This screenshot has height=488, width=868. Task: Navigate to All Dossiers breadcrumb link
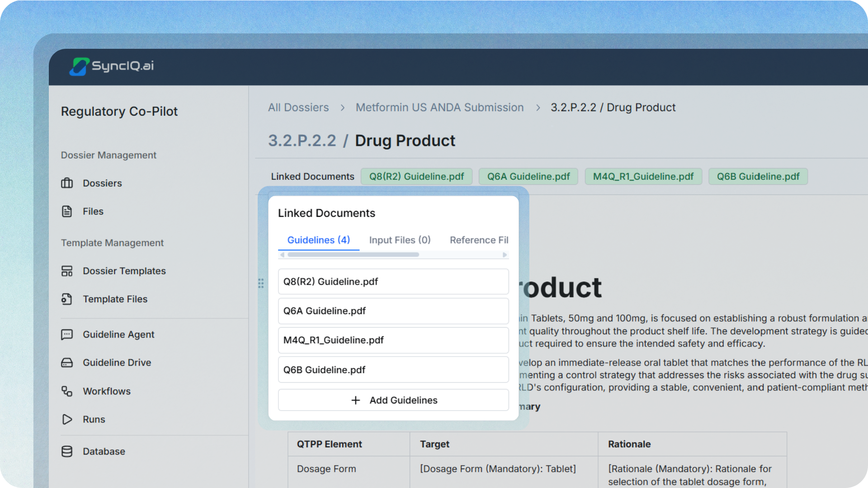(298, 108)
